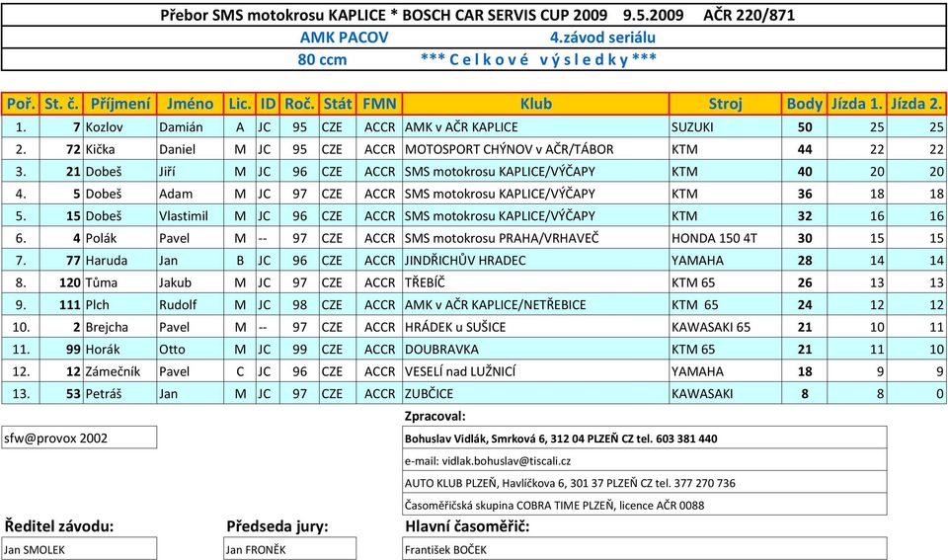This screenshot has height=560, width=948.
Task: Select the surname cell 'Petráš'
Action: 120,394
